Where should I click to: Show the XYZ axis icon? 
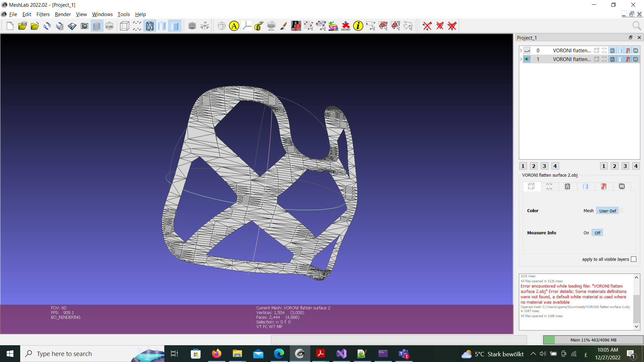pos(205,26)
